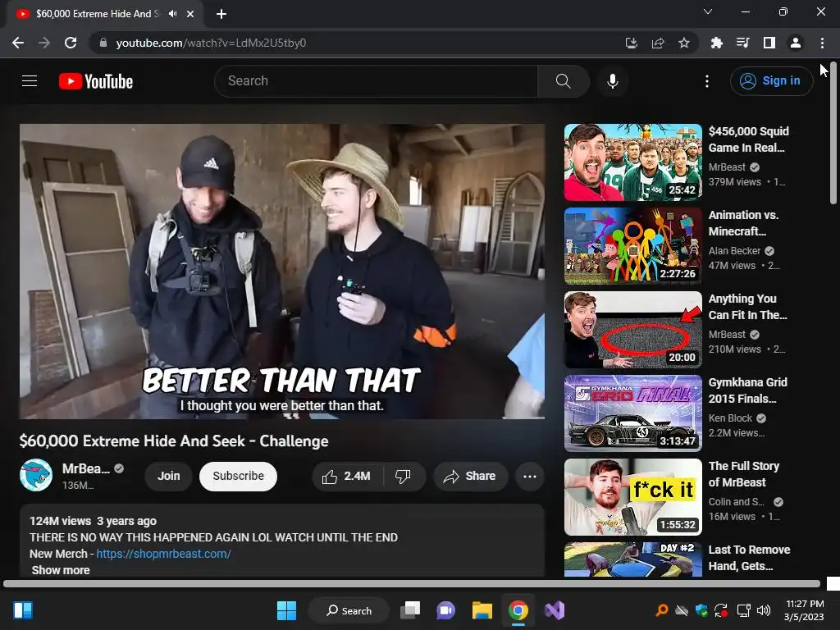Open Chrome extensions puzzle icon
840x630 pixels.
pos(716,43)
